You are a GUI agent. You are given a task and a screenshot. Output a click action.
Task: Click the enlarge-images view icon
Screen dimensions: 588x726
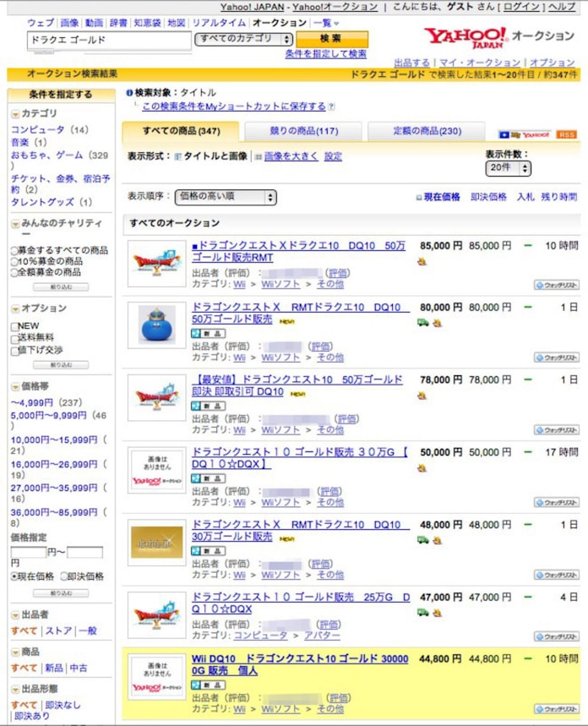[259, 156]
